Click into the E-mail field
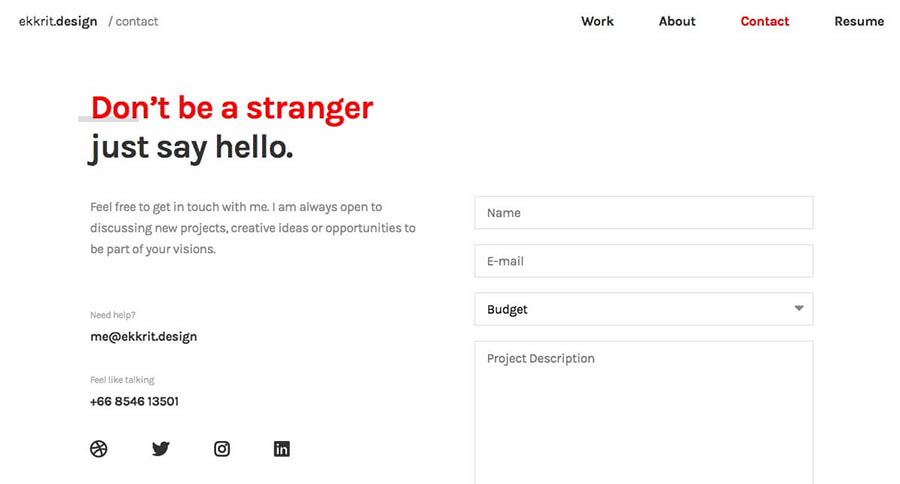The image size is (900, 484). tap(643, 261)
